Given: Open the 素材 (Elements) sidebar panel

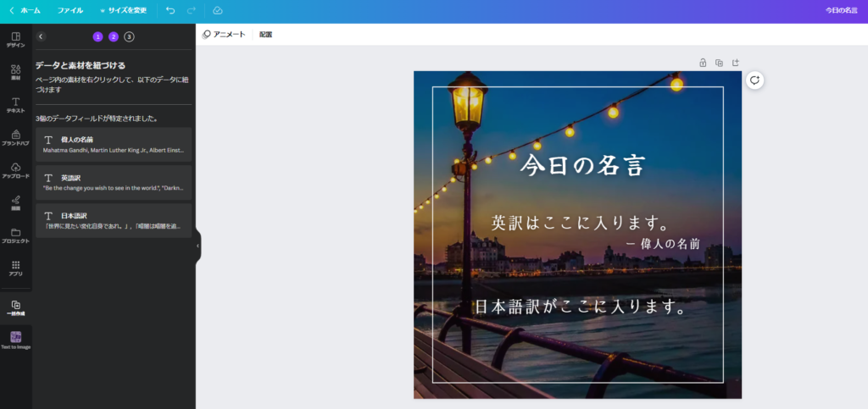Looking at the screenshot, I should click(x=15, y=71).
